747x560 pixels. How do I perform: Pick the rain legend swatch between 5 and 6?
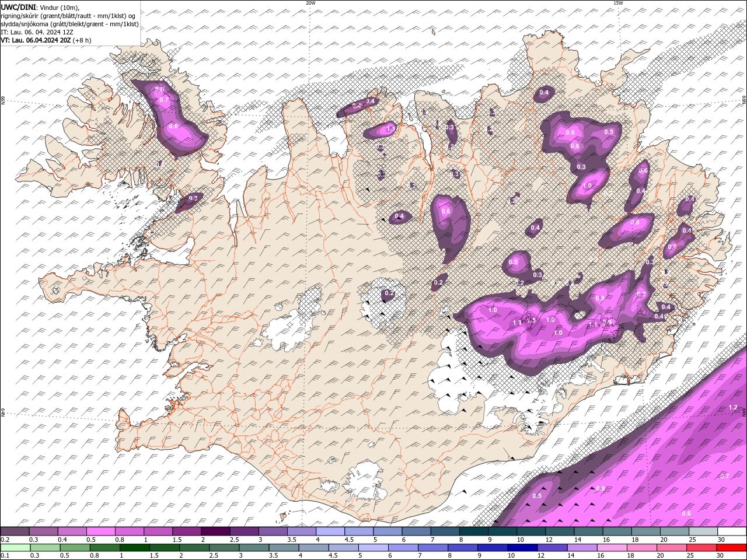pos(373,548)
